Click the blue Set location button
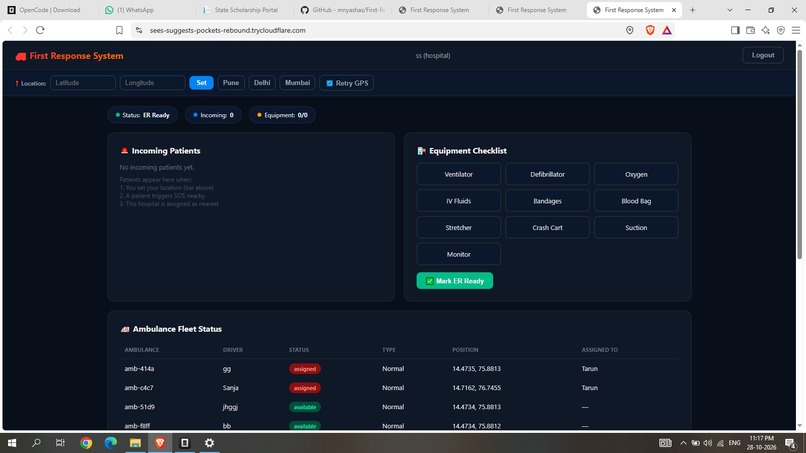Viewport: 806px width, 453px height. [201, 83]
